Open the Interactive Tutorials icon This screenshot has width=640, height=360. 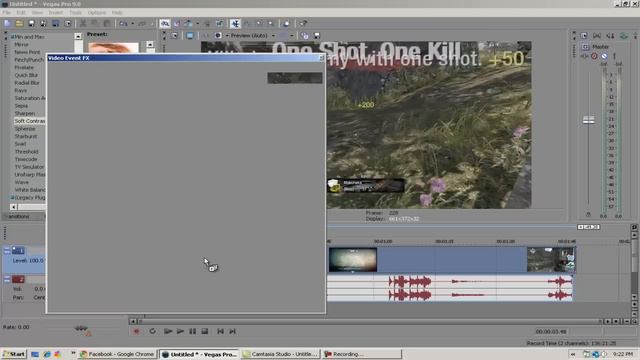[287, 24]
